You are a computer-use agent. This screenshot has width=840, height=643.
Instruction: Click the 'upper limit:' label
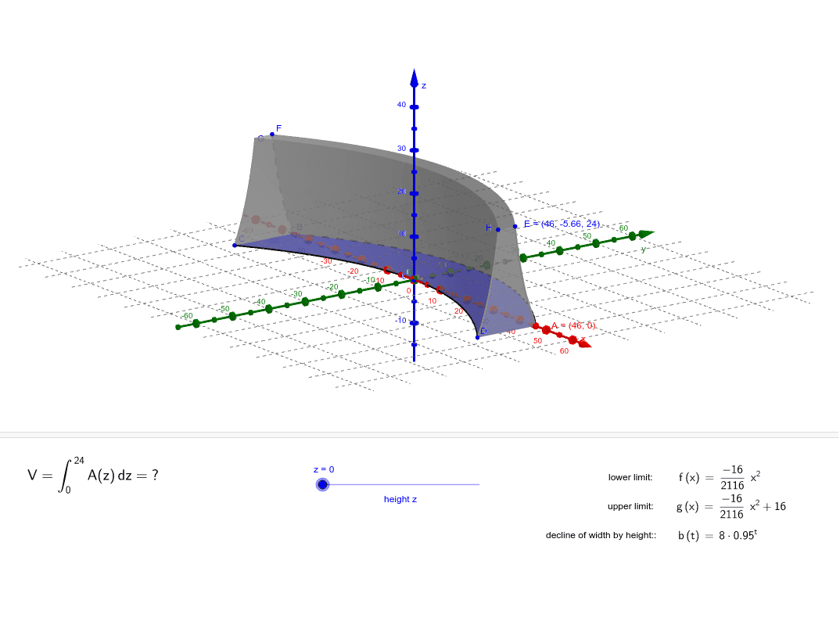tap(630, 506)
